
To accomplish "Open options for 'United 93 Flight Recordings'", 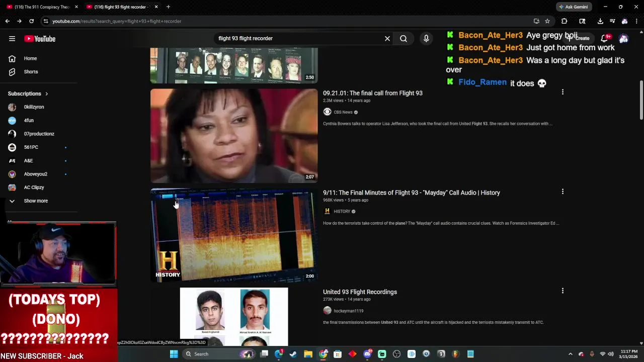I will click(562, 291).
